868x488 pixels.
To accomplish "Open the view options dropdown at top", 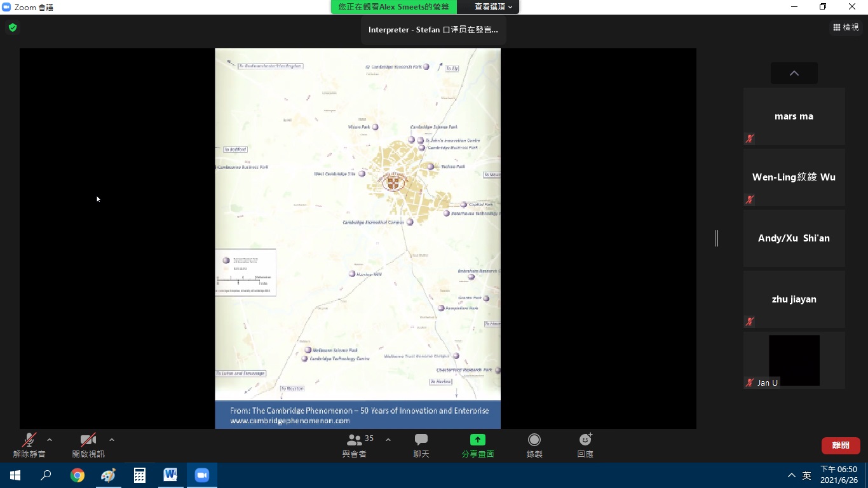I will click(x=493, y=7).
